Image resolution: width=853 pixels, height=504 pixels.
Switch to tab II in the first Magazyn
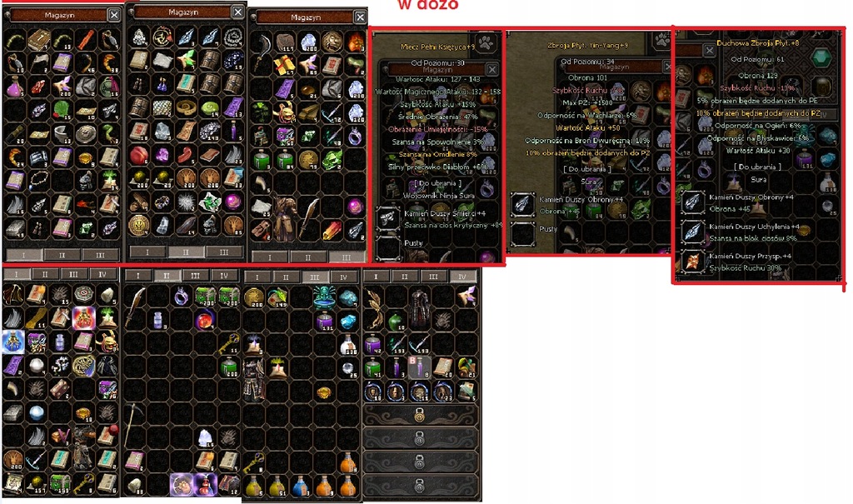(62, 255)
